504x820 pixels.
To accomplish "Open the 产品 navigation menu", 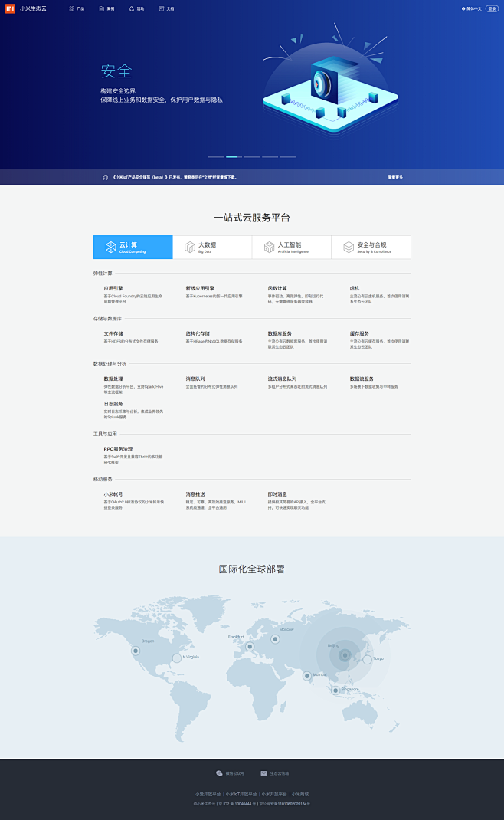I will [77, 9].
